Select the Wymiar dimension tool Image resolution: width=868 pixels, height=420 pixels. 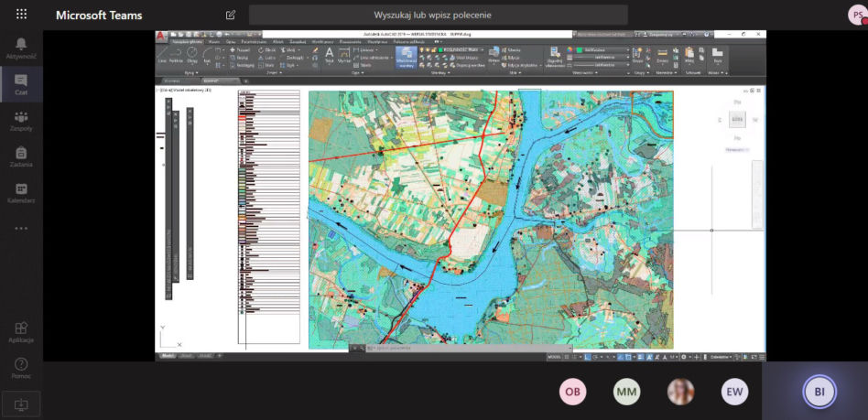point(343,55)
